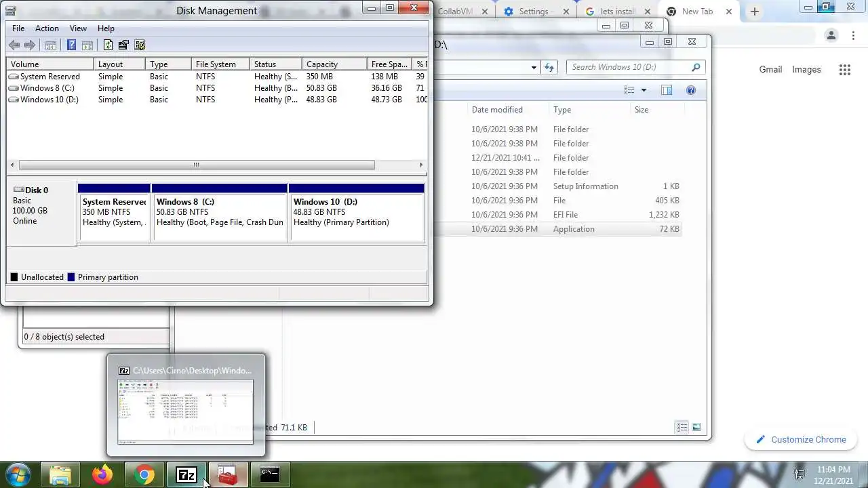Click the black Unallocated legend swatch
This screenshot has width=868, height=488.
point(14,277)
